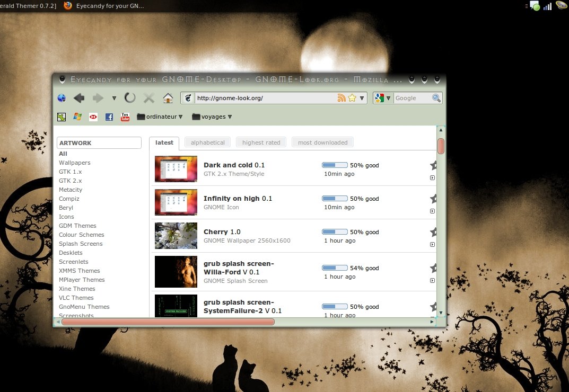Open the Icons category
This screenshot has width=569, height=392.
pyautogui.click(x=66, y=217)
